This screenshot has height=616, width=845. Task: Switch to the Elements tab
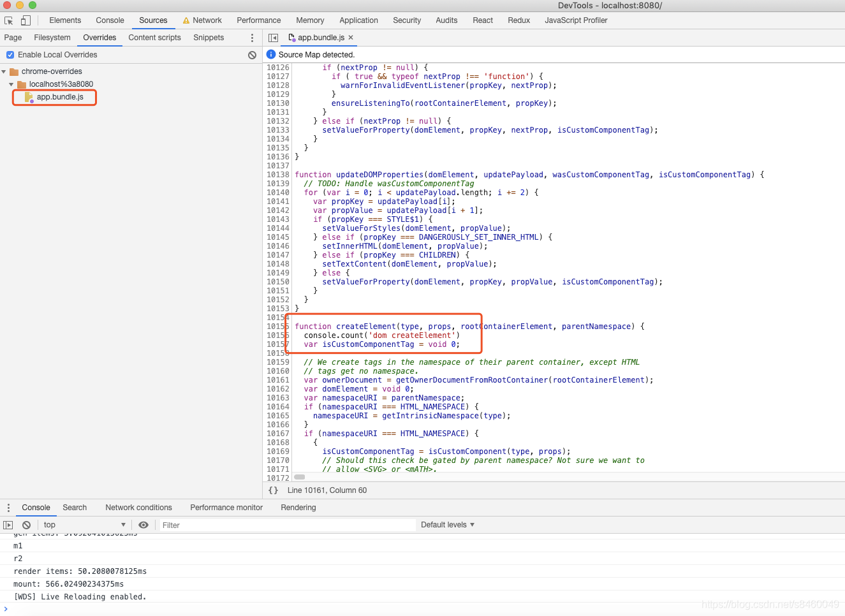[x=65, y=20]
